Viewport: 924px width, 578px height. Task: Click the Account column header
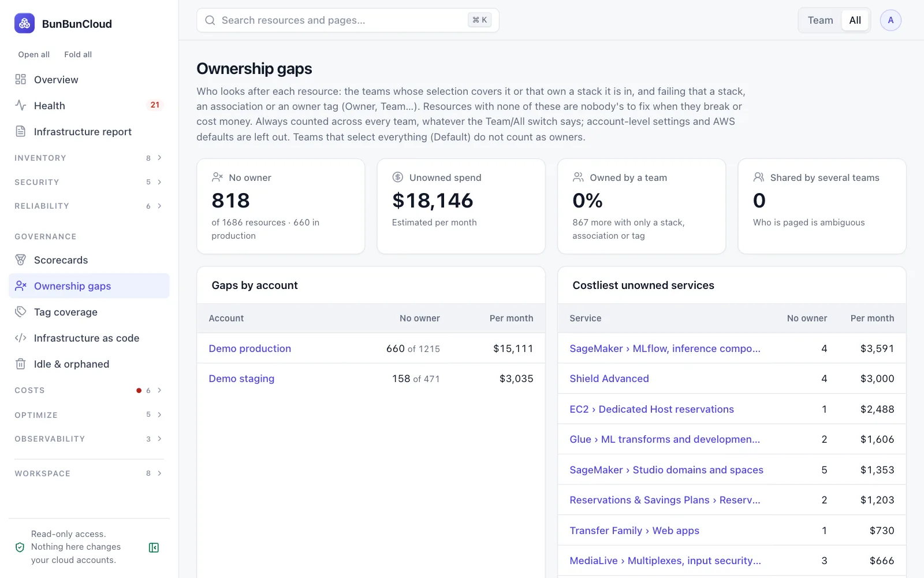226,318
